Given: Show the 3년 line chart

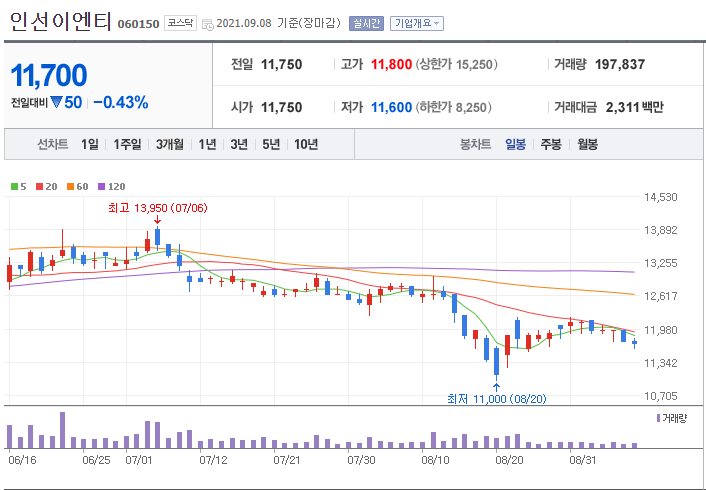Looking at the screenshot, I should (239, 145).
